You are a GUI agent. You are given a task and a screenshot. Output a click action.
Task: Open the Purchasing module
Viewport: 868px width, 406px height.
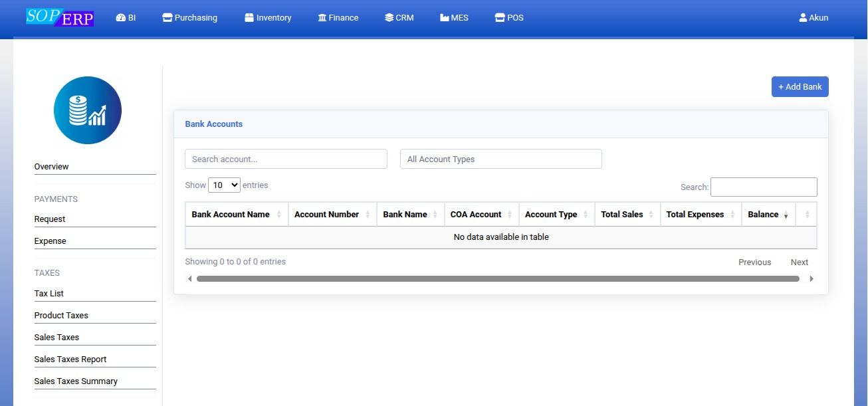pos(189,18)
